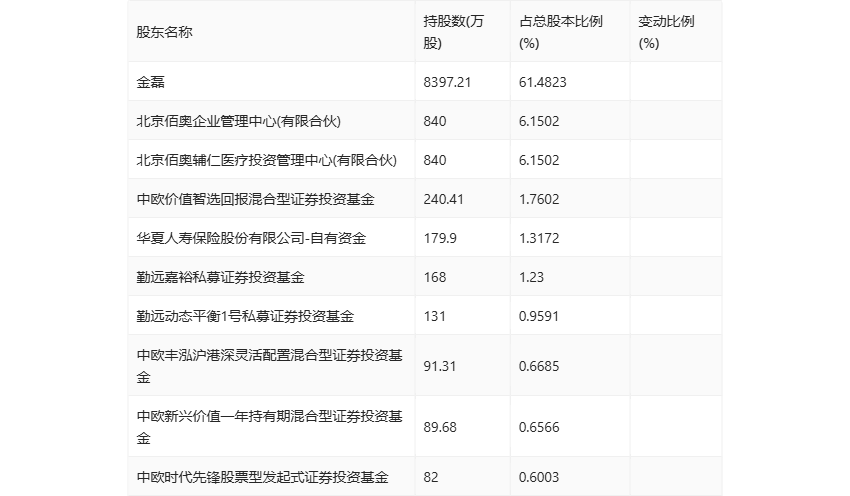
Task: Click the 持股数(万股) column header
Action: [x=454, y=32]
